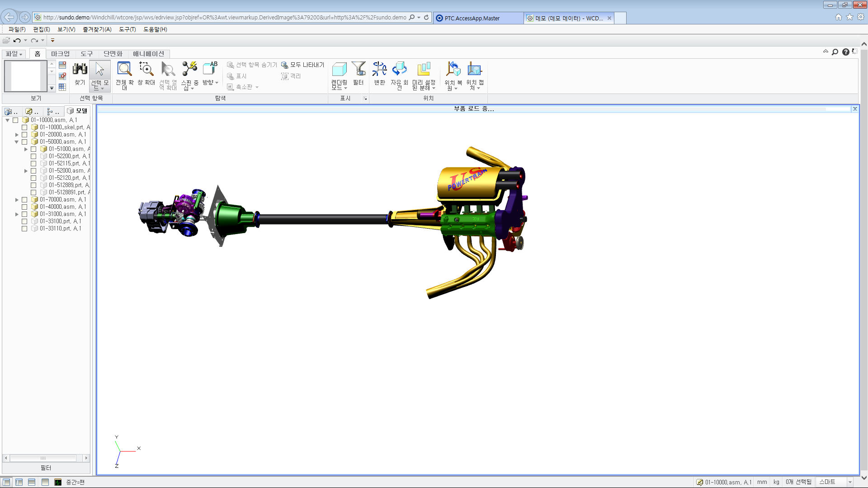Screen dimensions: 868x488
Task: Collapse the 01-50000.asm tree node
Action: tap(17, 142)
